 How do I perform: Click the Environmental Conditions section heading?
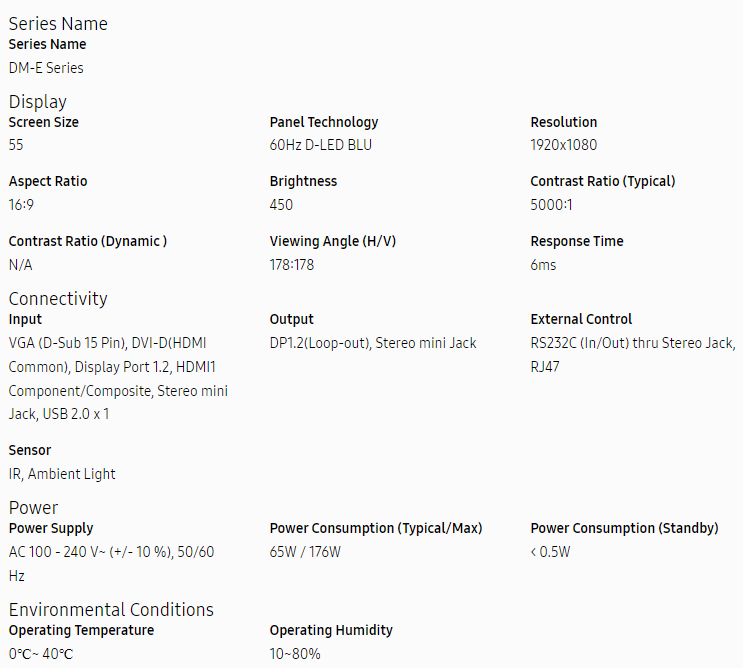111,610
